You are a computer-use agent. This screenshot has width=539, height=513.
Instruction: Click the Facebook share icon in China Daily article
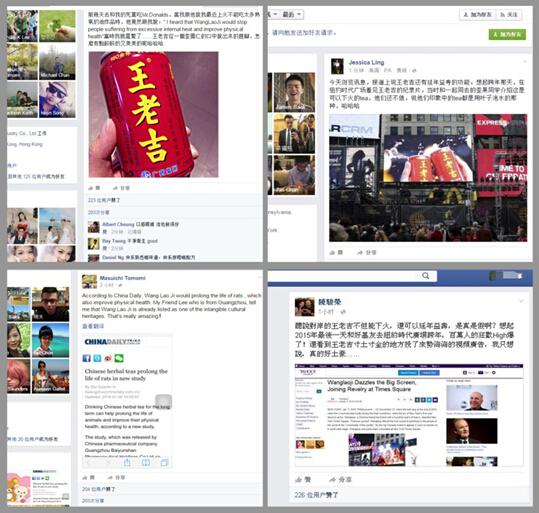tap(87, 358)
